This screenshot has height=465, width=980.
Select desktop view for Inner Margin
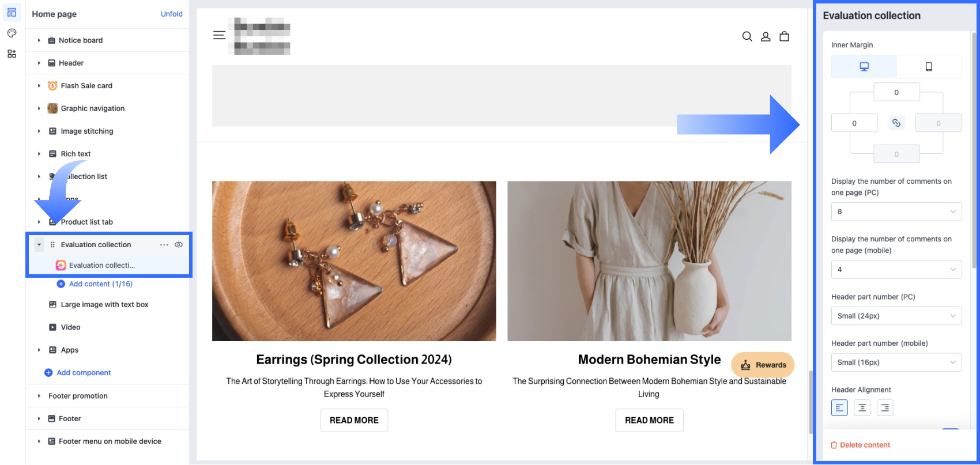[864, 67]
